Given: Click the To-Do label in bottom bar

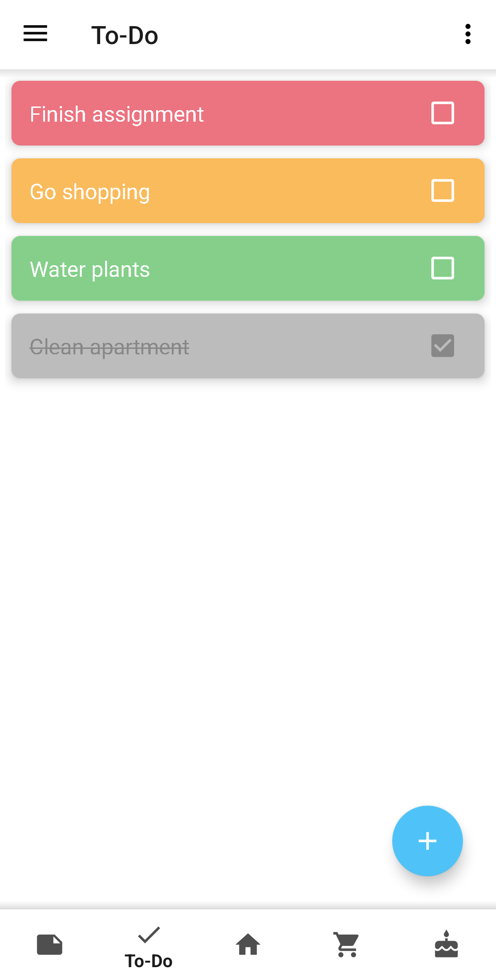Looking at the screenshot, I should click(x=149, y=961).
